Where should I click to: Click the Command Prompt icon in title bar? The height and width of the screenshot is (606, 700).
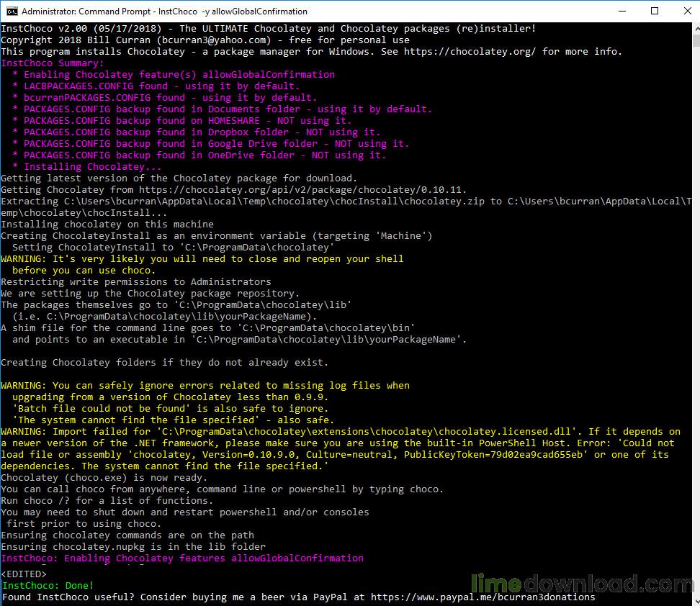(x=12, y=12)
